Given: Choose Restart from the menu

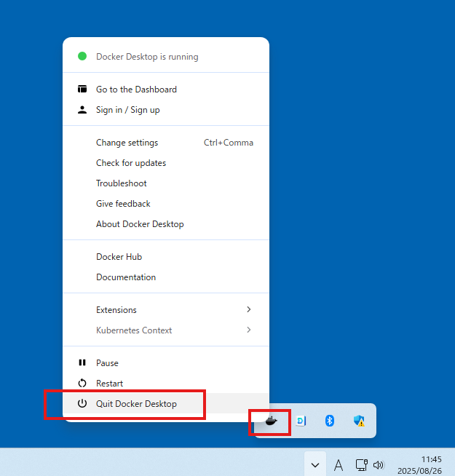Looking at the screenshot, I should [166, 383].
